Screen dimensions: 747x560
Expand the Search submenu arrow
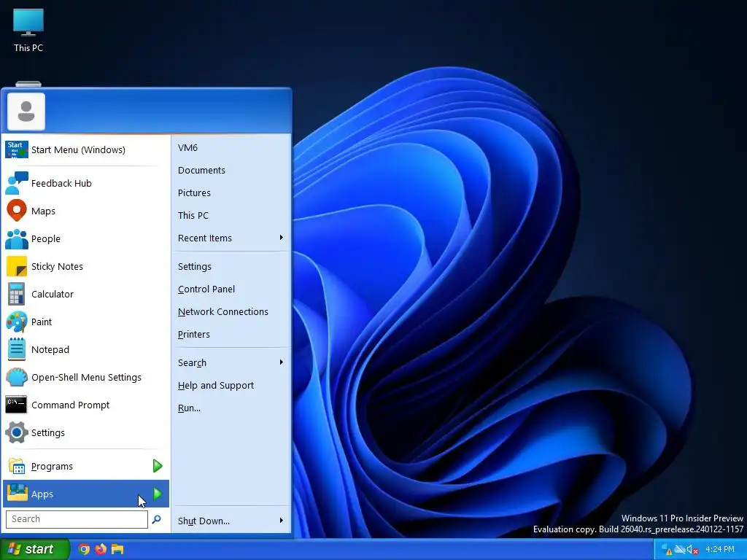[282, 362]
